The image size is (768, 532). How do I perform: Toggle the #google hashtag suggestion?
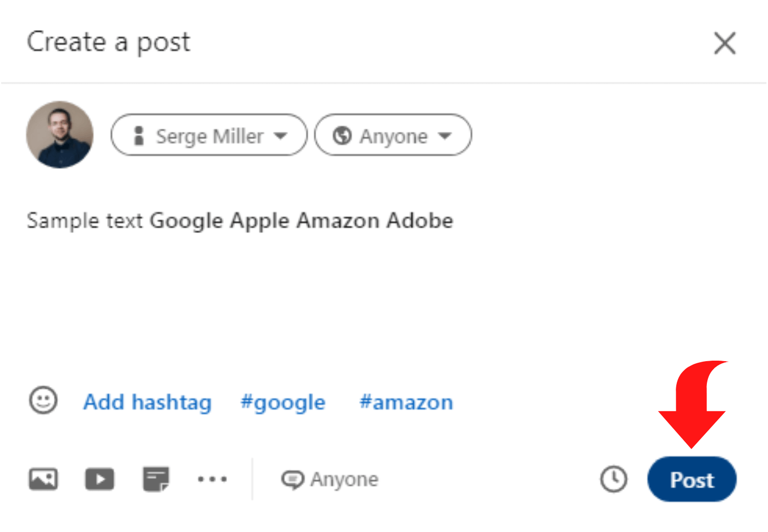point(283,402)
